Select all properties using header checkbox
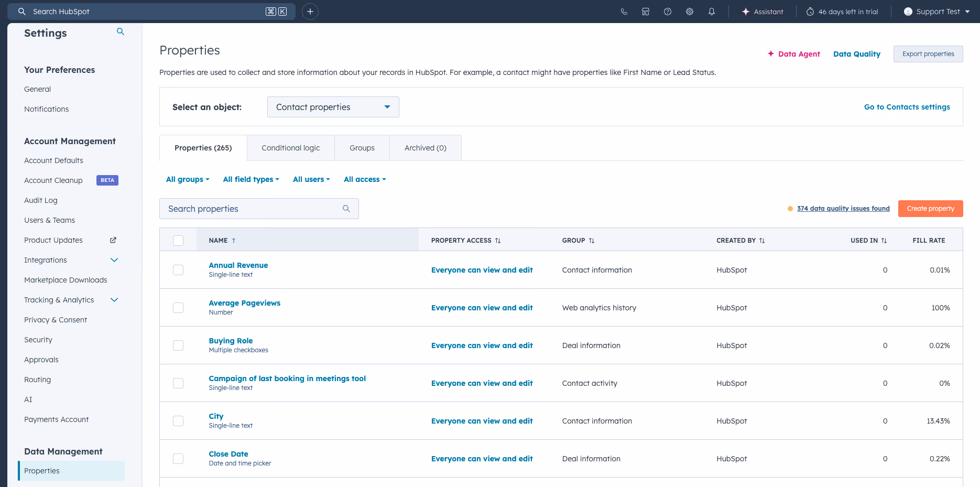The width and height of the screenshot is (980, 487). 178,240
